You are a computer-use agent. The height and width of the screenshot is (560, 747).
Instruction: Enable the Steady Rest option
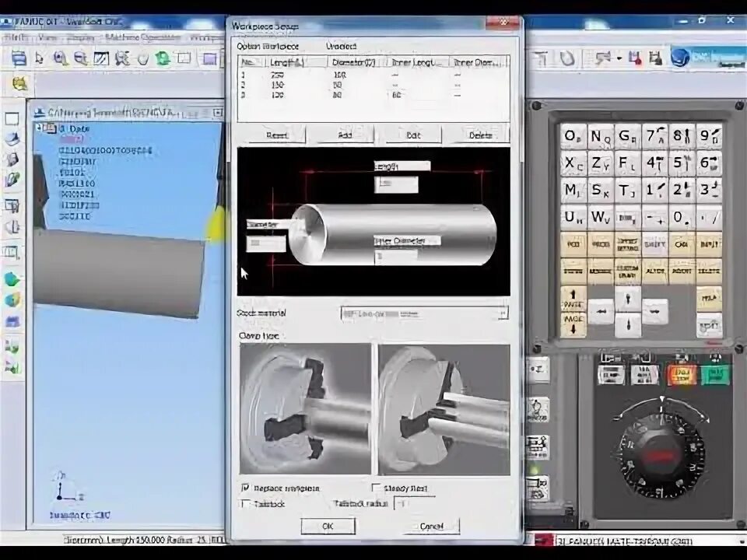[x=377, y=488]
